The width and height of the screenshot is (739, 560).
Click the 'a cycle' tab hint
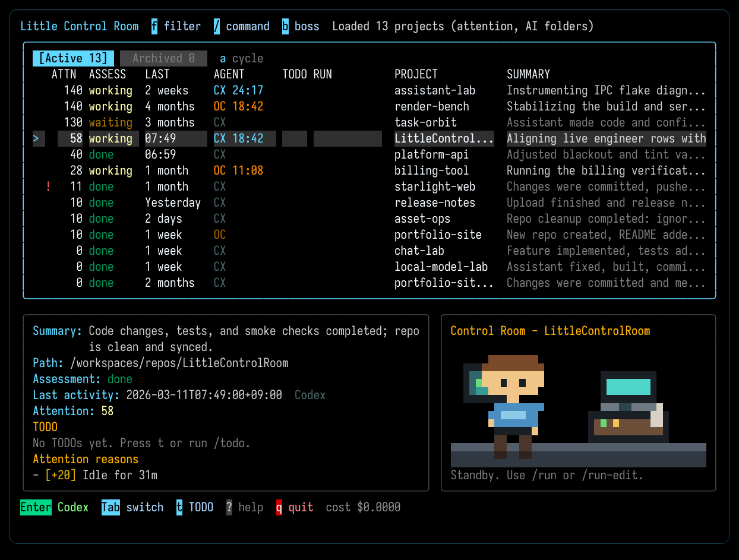[x=241, y=58]
